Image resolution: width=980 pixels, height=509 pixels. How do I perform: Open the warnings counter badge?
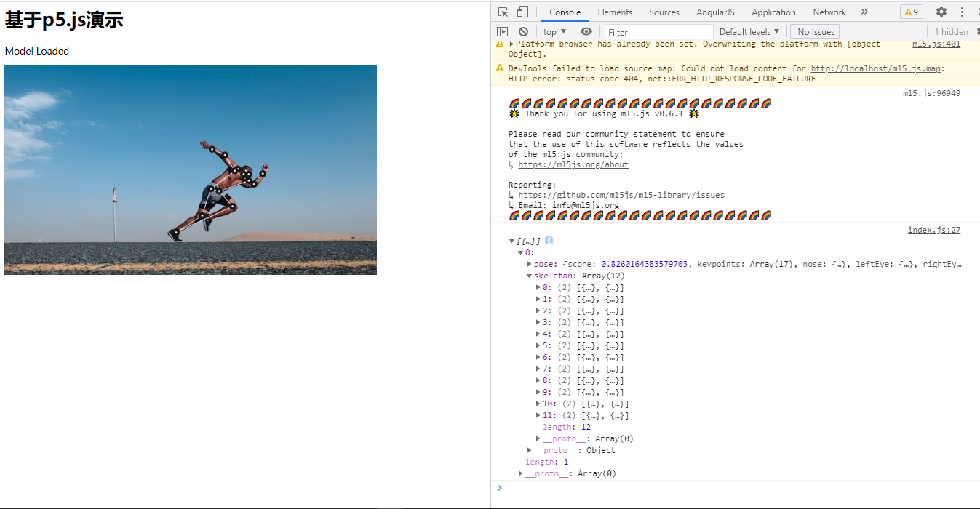click(911, 12)
